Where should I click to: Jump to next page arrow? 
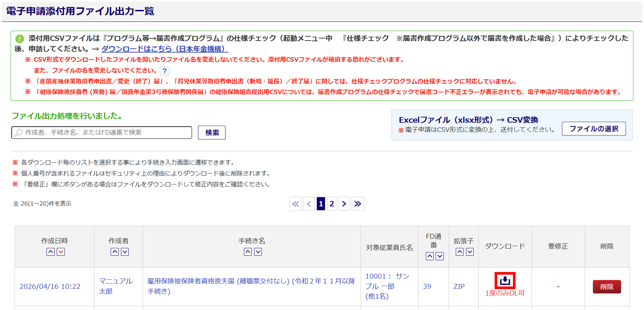tap(344, 204)
